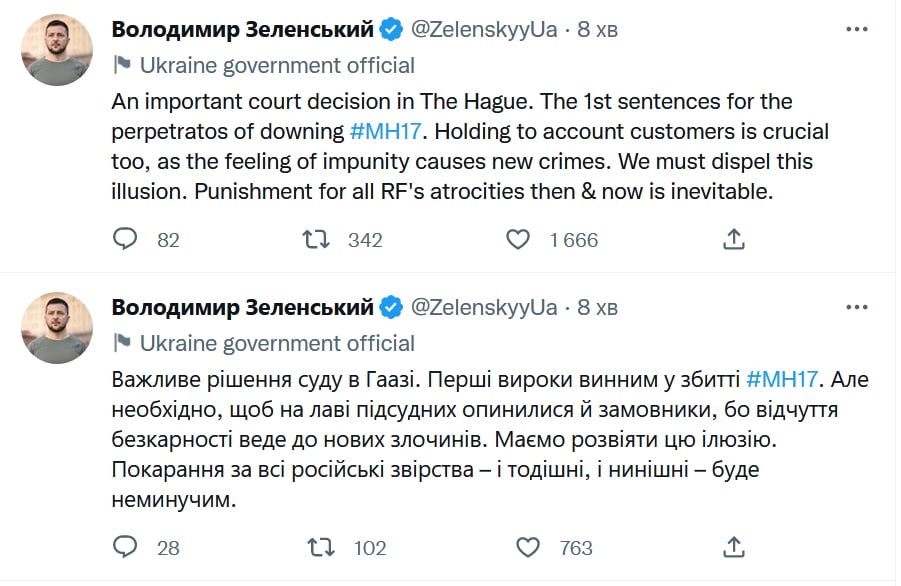Screen dimensions: 901x586
Task: Like the English MH17 tweet
Action: coord(517,239)
